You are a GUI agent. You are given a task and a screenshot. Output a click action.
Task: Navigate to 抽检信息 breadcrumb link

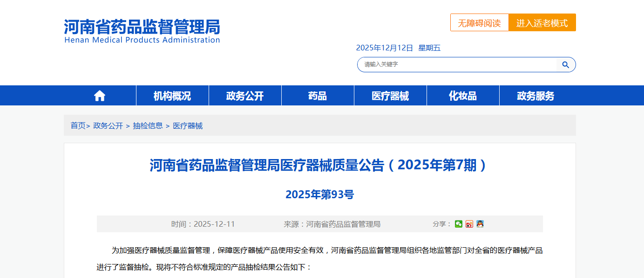point(148,126)
